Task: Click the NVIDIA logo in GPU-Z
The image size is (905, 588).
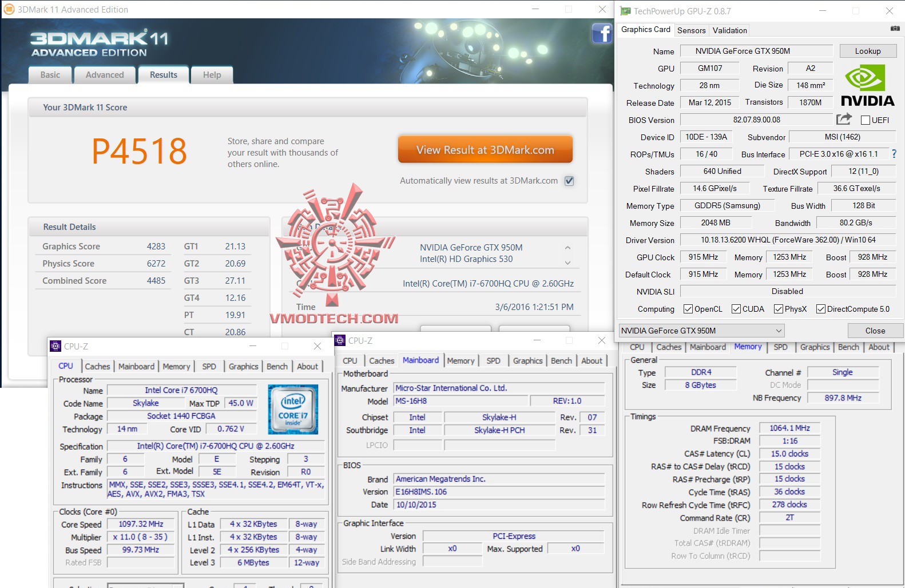Action: pyautogui.click(x=867, y=85)
